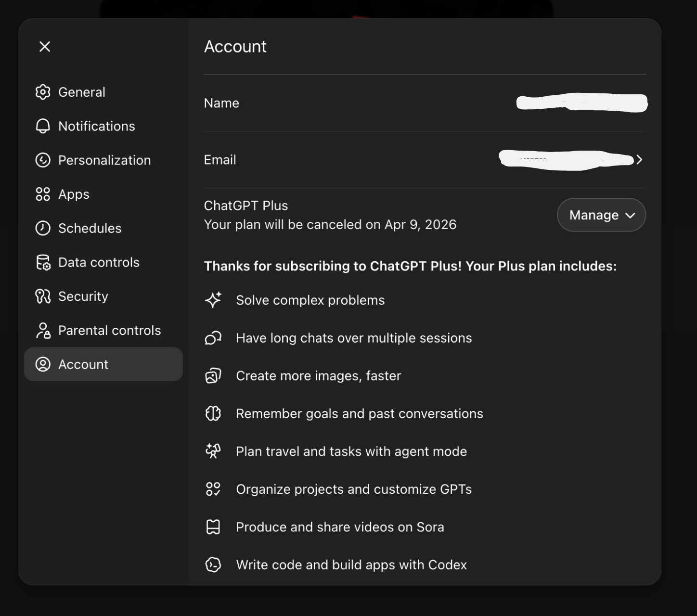Image resolution: width=697 pixels, height=616 pixels.
Task: Open the Security settings tab
Action: pos(83,296)
